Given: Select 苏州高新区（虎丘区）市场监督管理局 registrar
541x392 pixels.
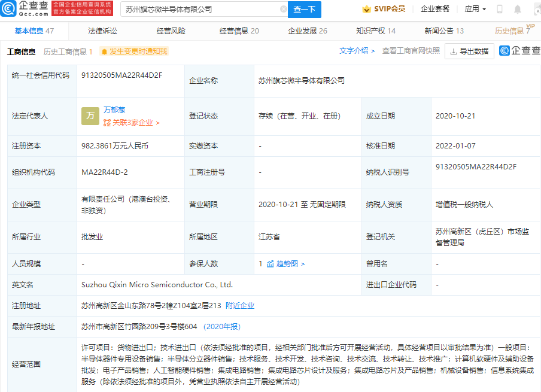Looking at the screenshot, I should 482,237.
